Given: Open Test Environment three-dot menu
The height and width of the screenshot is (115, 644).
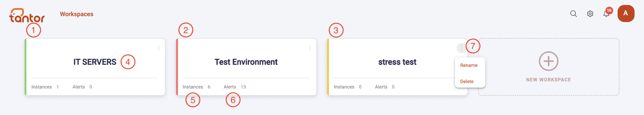Looking at the screenshot, I should tap(310, 48).
